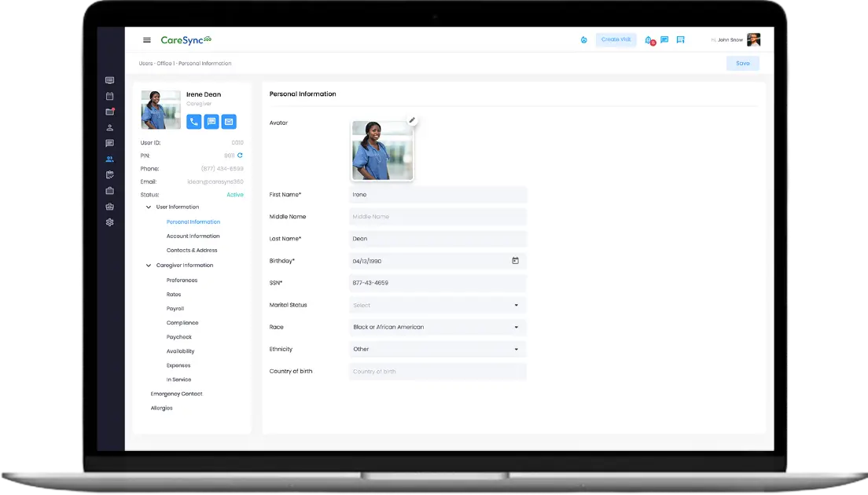Click the chat message button under Irene Dean
Viewport: 868px width, 495px height.
[x=211, y=122]
